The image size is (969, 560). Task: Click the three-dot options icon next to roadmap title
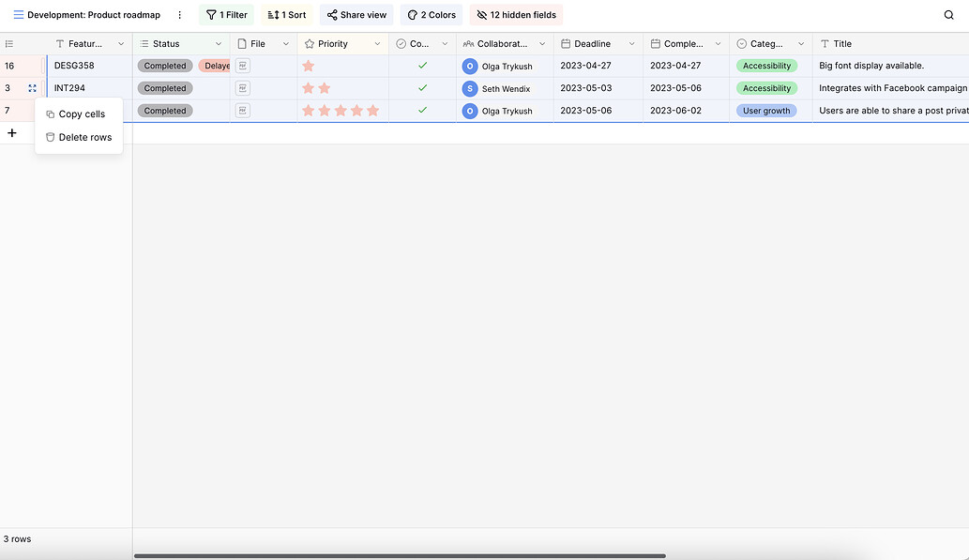pyautogui.click(x=179, y=14)
